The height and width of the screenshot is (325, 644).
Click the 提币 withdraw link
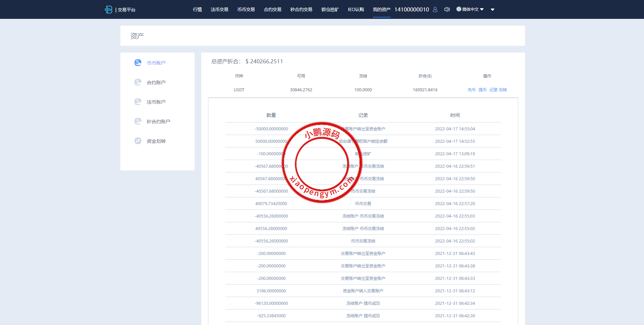[482, 90]
